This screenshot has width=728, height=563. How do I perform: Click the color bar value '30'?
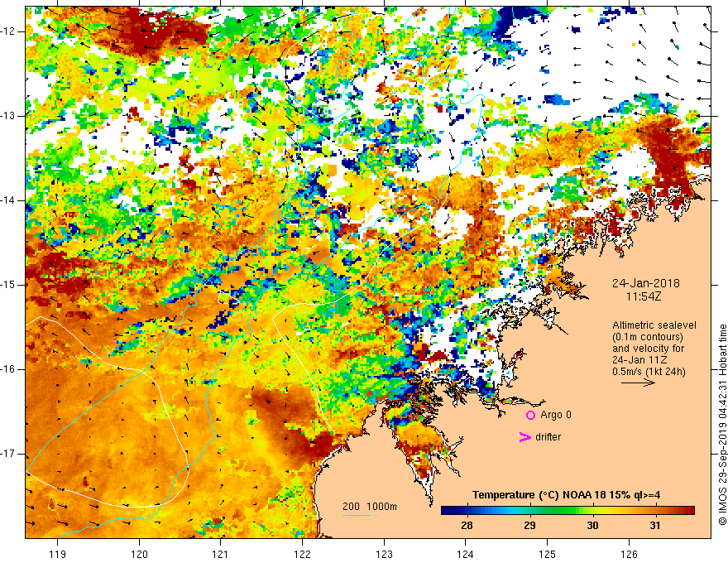tap(592, 526)
